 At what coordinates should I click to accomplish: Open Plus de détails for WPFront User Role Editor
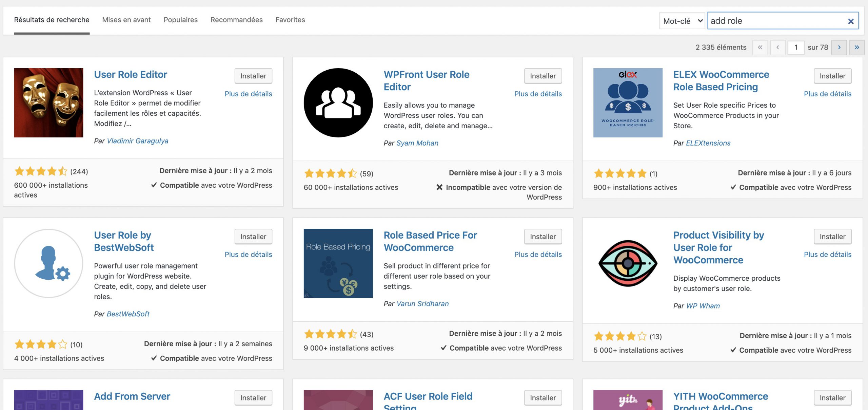(x=538, y=94)
